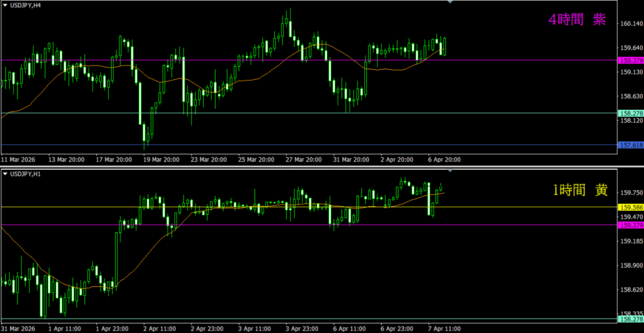Click the "1時間 黄" text label
This screenshot has height=333, width=644.
[577, 189]
